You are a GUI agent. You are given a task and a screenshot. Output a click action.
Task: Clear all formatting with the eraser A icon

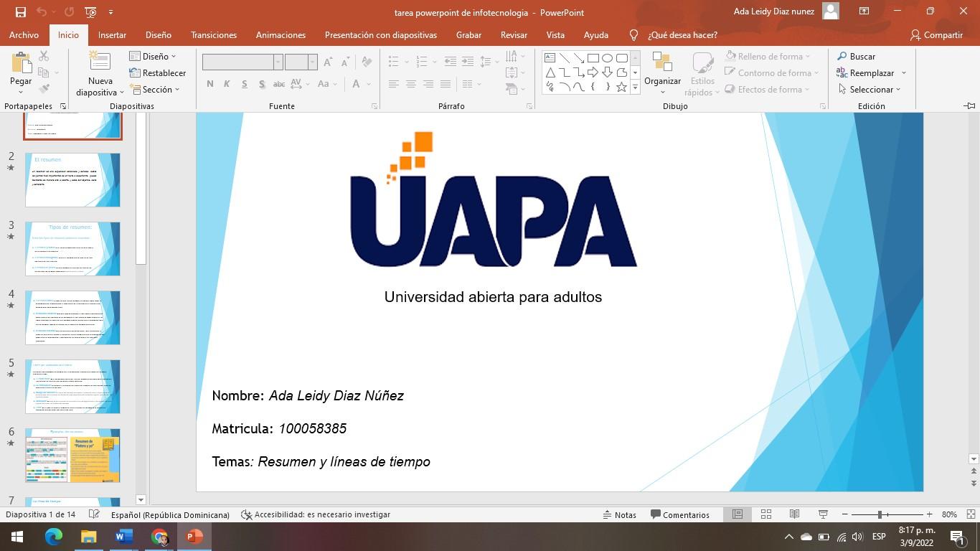point(367,62)
